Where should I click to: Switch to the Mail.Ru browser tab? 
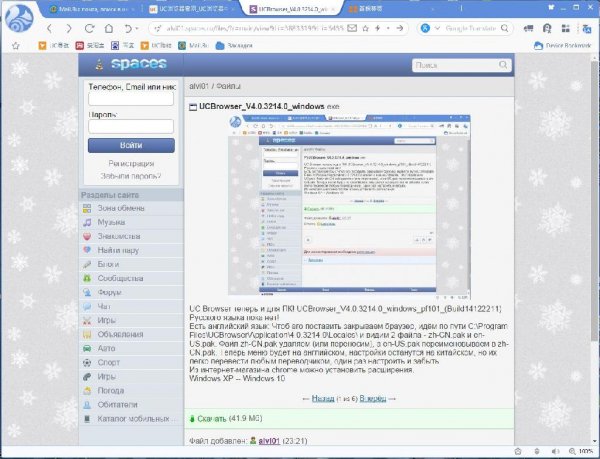92,9
